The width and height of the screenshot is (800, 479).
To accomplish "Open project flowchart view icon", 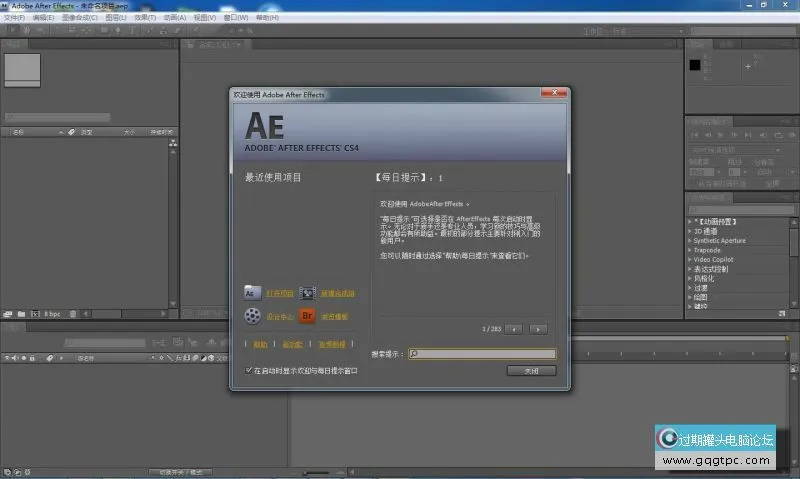I will 173,143.
